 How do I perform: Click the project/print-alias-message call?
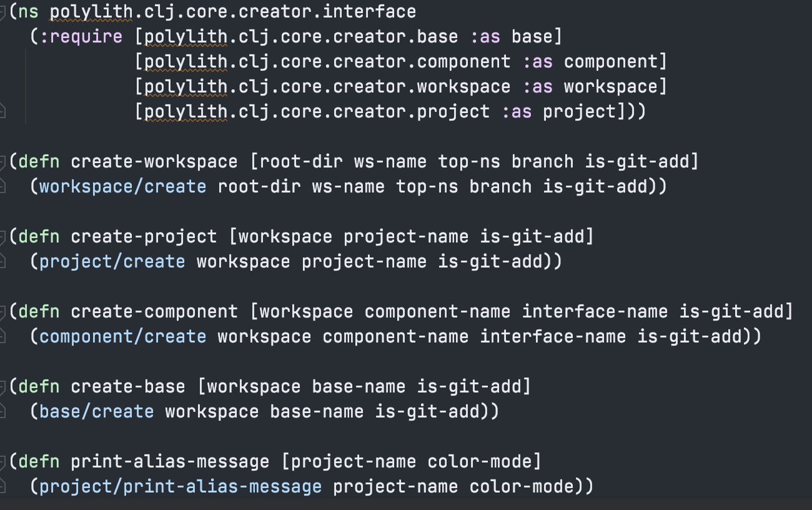click(x=181, y=486)
